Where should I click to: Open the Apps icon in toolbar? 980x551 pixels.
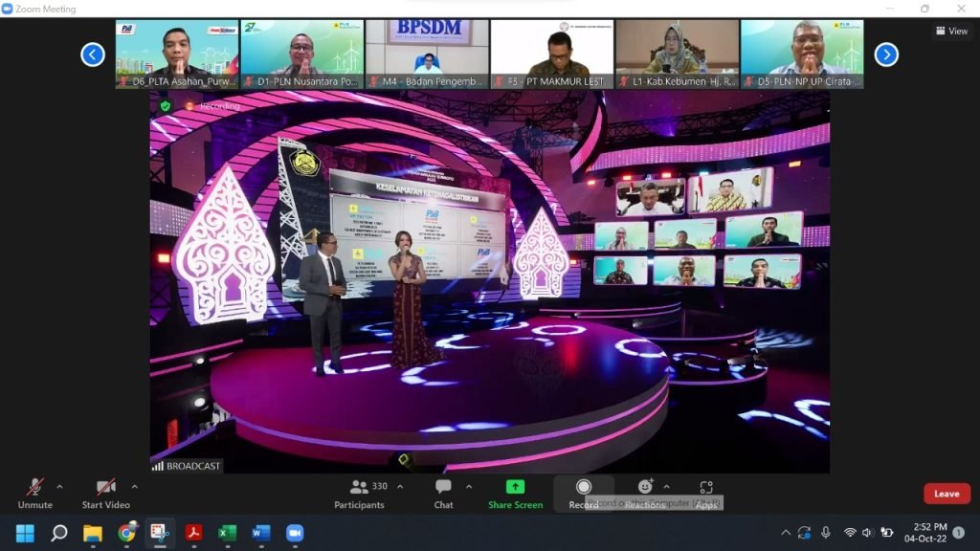(x=706, y=488)
